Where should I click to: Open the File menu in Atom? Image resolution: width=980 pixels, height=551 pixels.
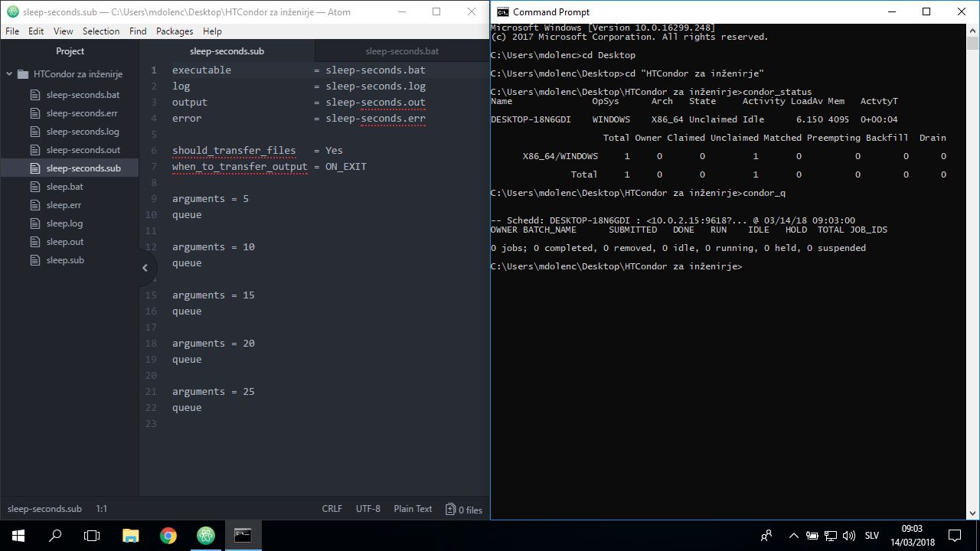pyautogui.click(x=12, y=31)
